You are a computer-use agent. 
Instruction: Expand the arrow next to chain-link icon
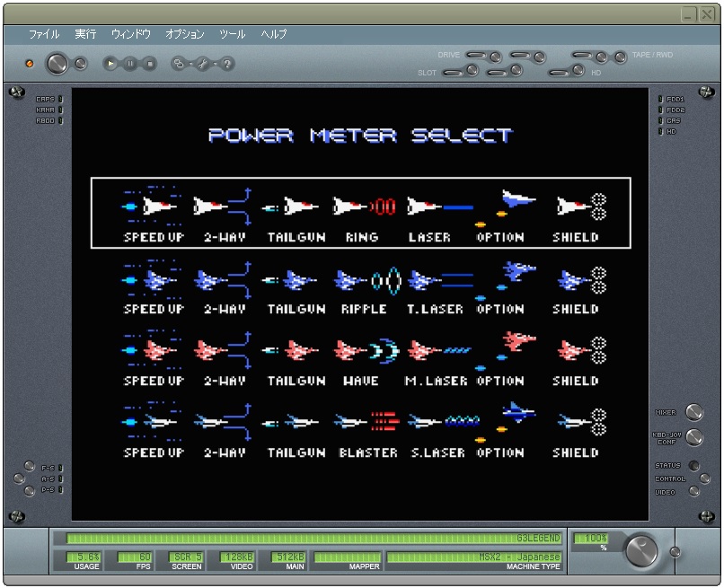point(190,64)
